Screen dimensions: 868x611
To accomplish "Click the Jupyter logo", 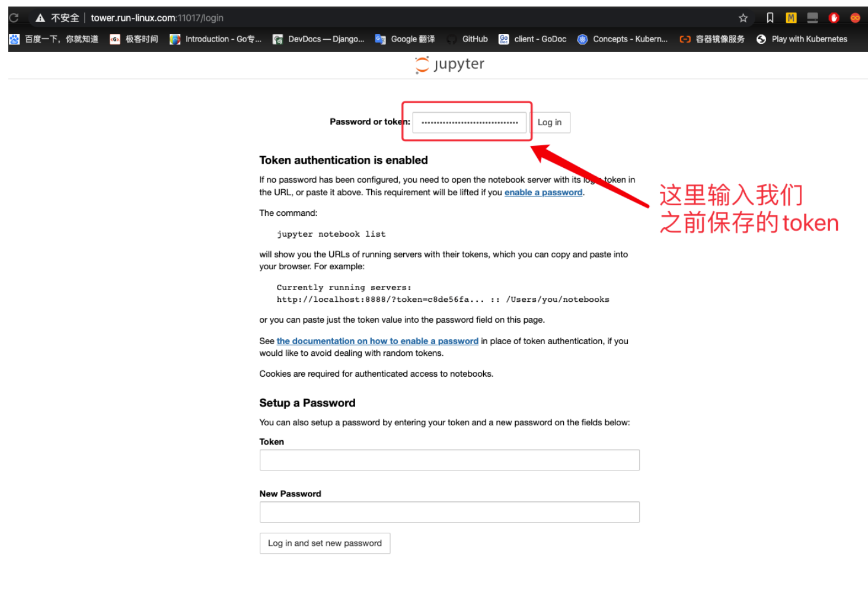I will [x=449, y=64].
